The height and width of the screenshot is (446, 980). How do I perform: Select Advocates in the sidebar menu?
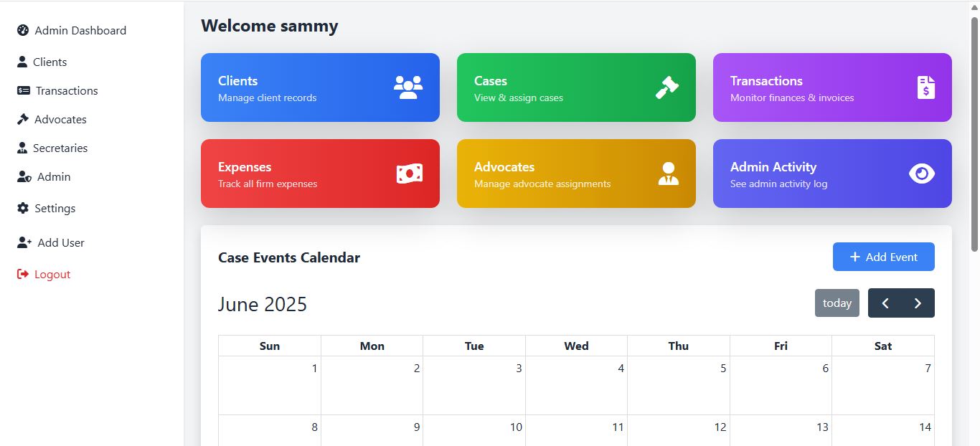[60, 119]
